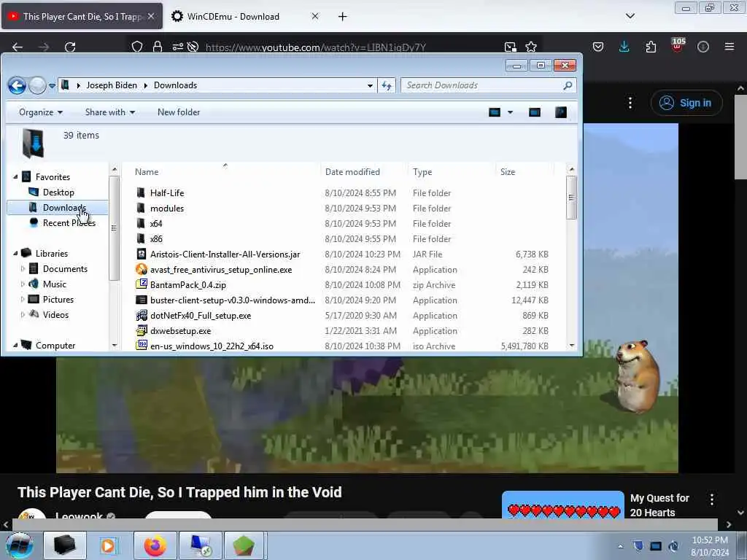Image resolution: width=747 pixels, height=560 pixels.
Task: Click the change view icon in toolbar
Action: point(495,112)
